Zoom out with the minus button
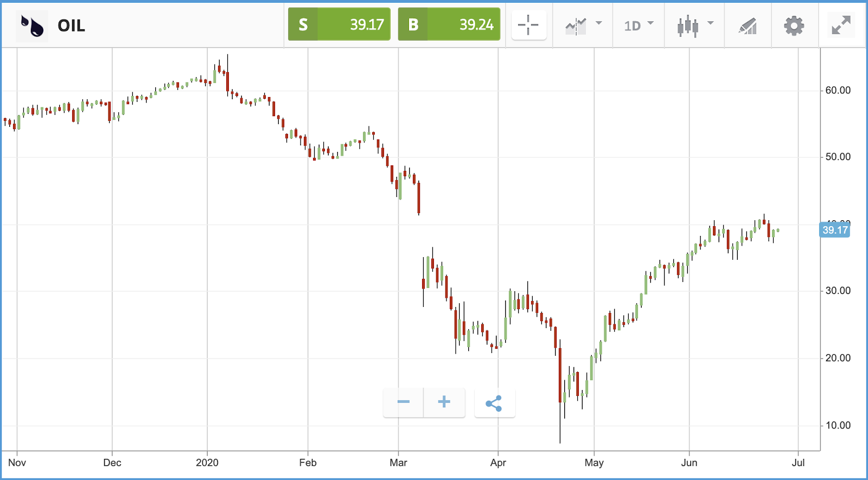The image size is (868, 480). (403, 402)
